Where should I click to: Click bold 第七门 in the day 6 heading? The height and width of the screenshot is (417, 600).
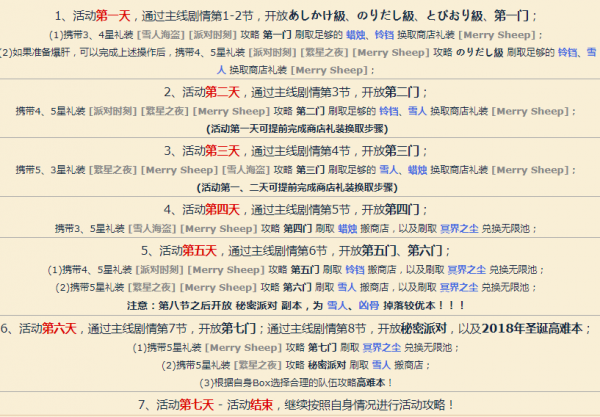coord(238,328)
